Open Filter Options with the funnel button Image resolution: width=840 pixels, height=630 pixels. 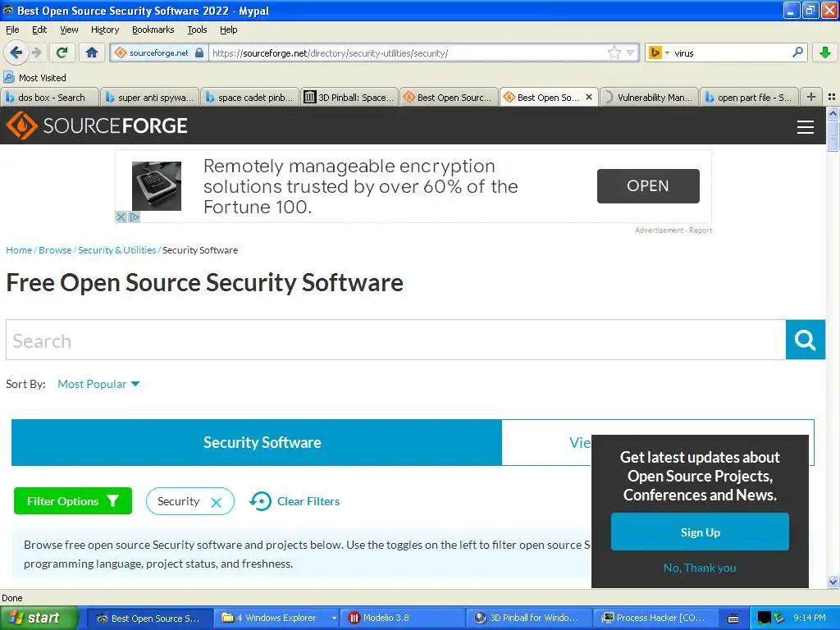[73, 501]
